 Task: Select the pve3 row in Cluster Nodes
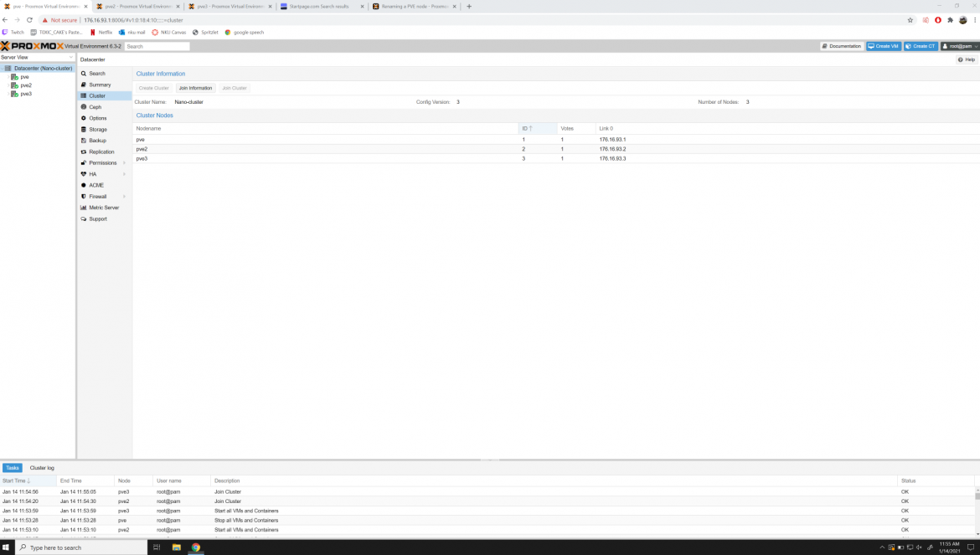click(x=556, y=158)
